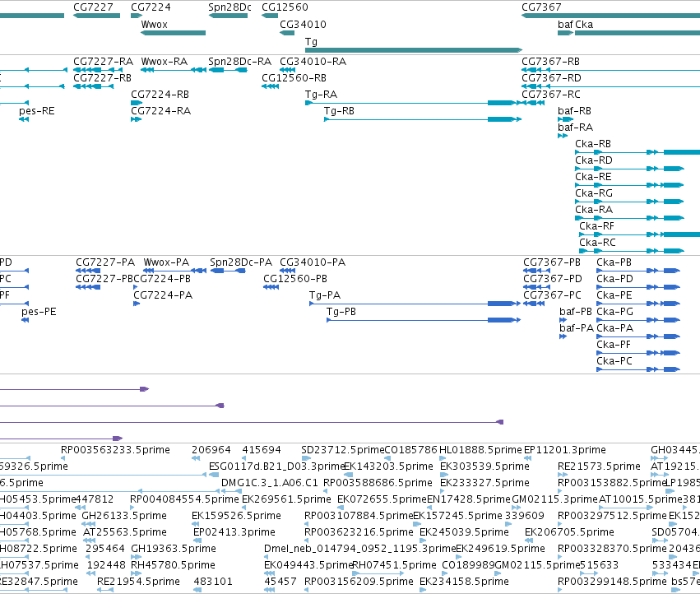Screen dimensions: 700x594
Task: Select EST label 415694
Action: 262,450
